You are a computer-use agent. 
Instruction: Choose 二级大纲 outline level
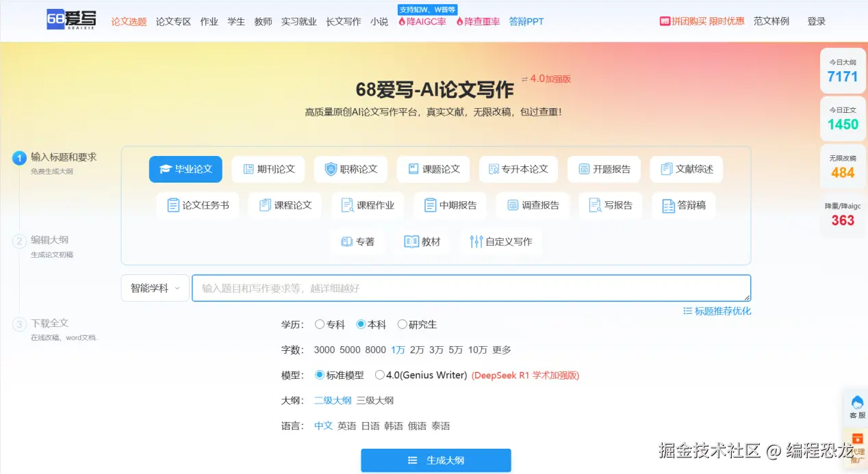pyautogui.click(x=333, y=401)
